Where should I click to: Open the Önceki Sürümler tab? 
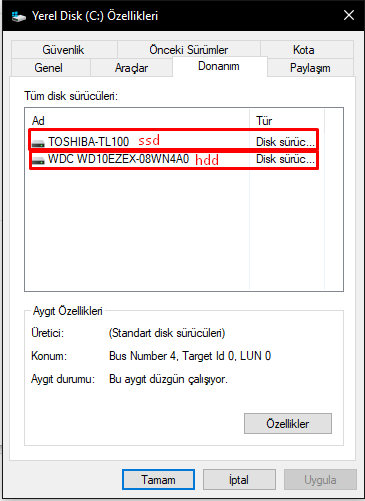(188, 50)
